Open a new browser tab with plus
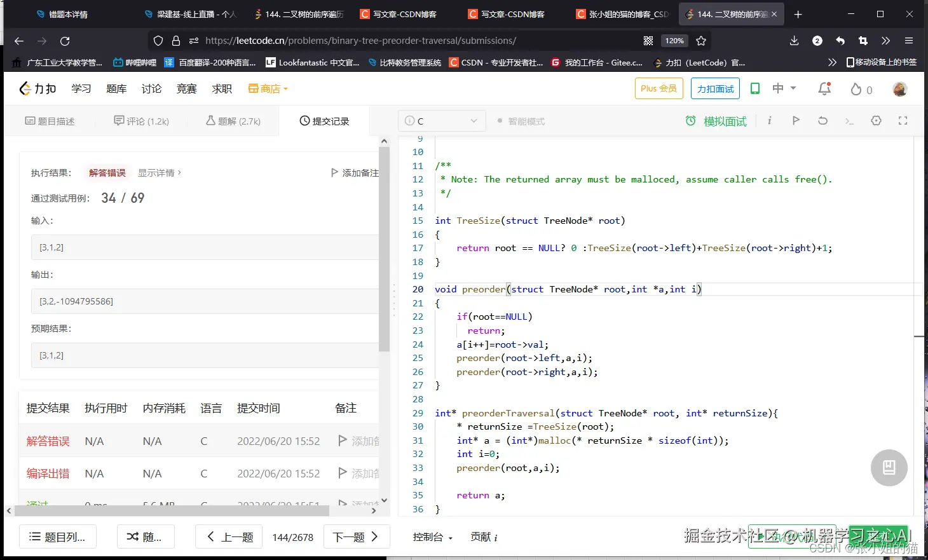This screenshot has height=560, width=928. (x=798, y=14)
